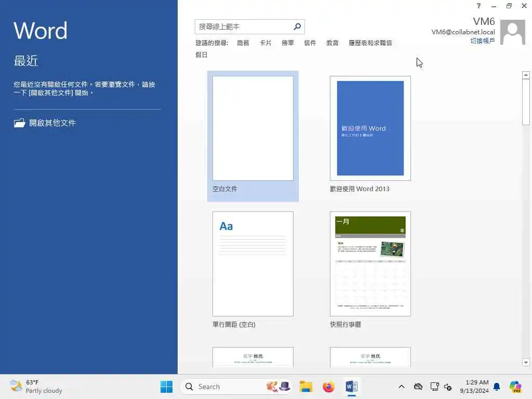The height and width of the screenshot is (399, 532).
Task: Click the scrollbar down arrow
Action: (x=526, y=362)
